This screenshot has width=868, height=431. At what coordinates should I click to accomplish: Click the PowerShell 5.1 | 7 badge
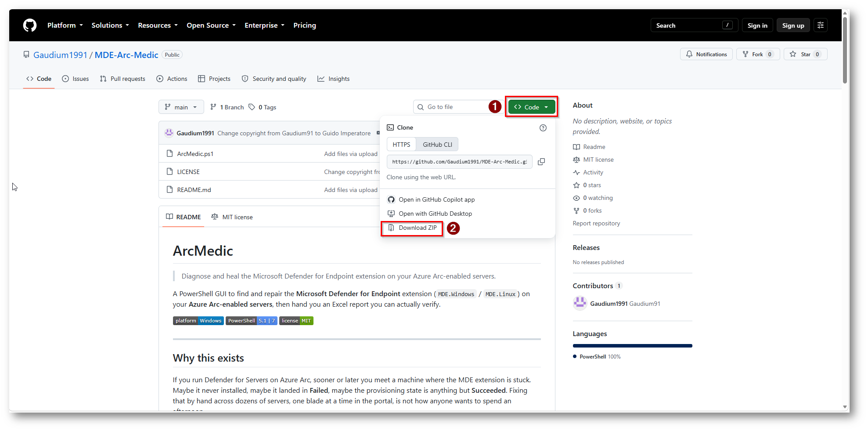[252, 321]
